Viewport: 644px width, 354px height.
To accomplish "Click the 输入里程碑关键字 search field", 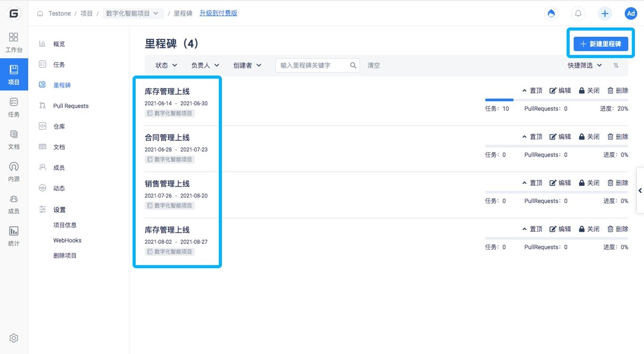I will tap(318, 65).
